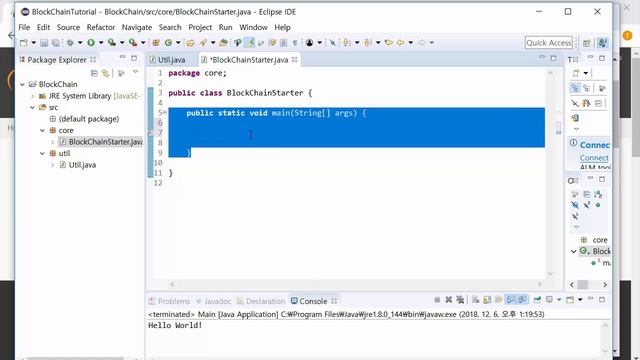The height and width of the screenshot is (360, 640).
Task: Toggle Show Console on standard error
Action: [x=522, y=300]
